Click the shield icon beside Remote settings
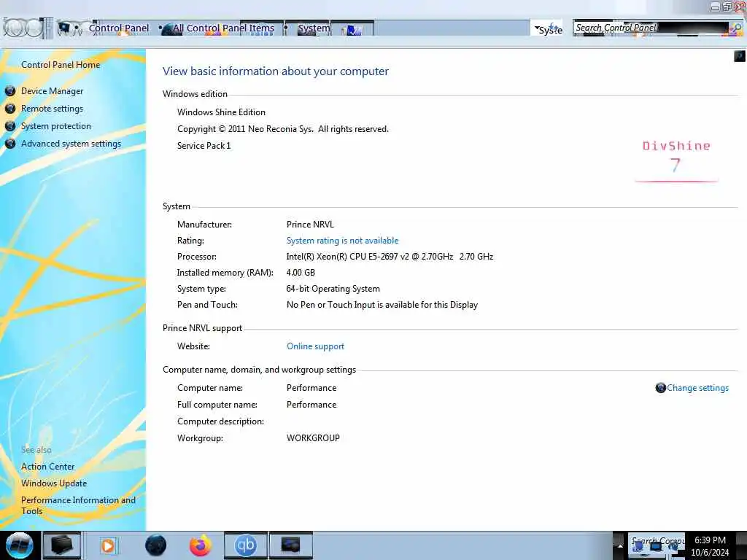 pyautogui.click(x=10, y=109)
